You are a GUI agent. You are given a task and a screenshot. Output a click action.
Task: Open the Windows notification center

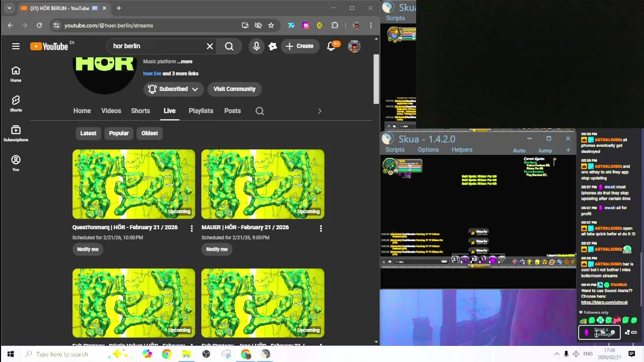631,354
